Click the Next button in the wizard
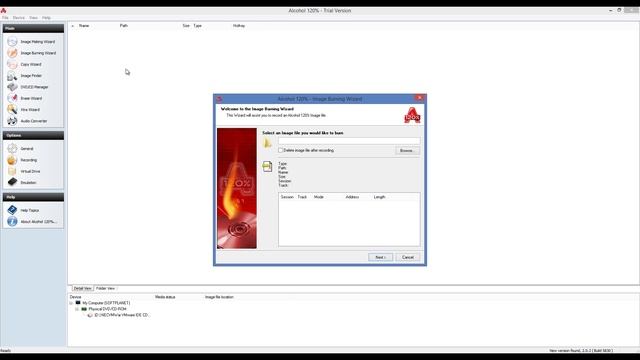This screenshot has width=640, height=360. (380, 257)
